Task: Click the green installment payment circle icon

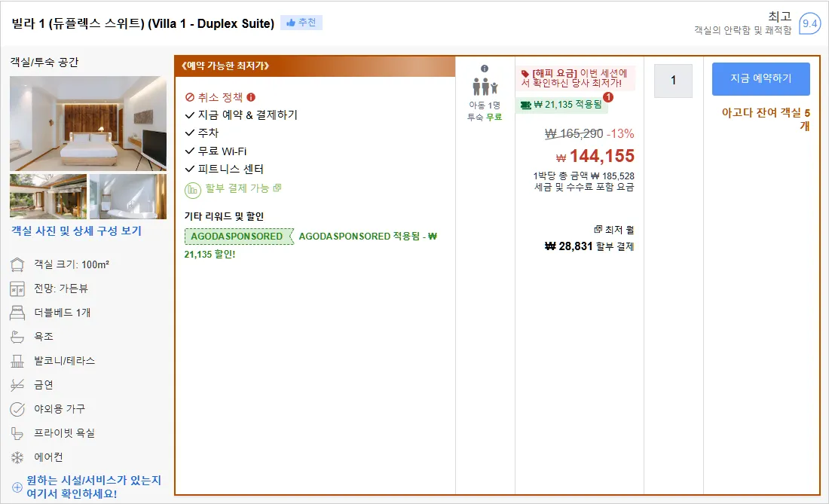Action: (193, 190)
